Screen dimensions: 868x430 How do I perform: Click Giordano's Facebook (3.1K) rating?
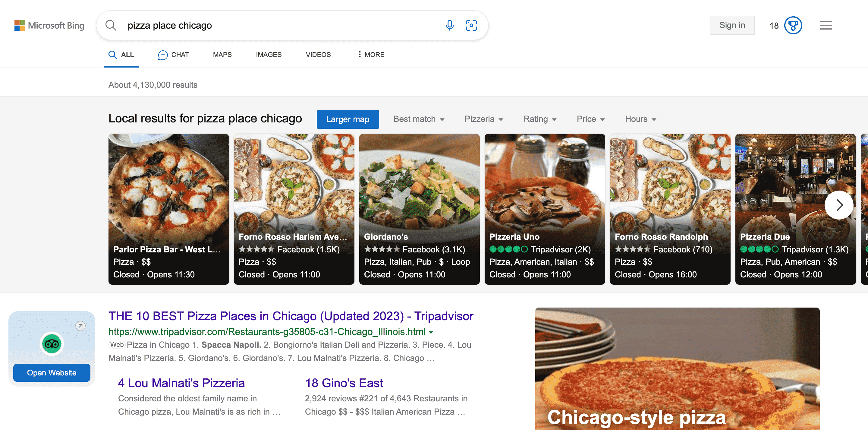414,249
